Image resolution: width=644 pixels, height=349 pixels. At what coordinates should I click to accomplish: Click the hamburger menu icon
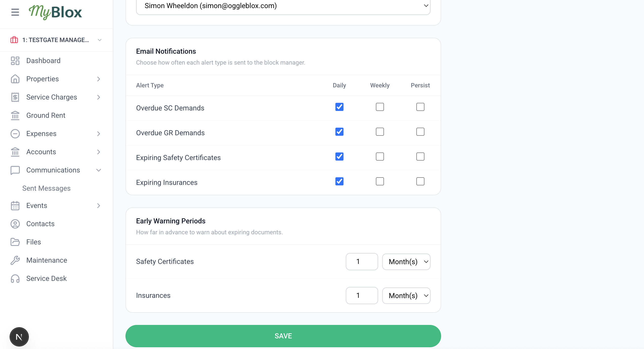coord(15,12)
